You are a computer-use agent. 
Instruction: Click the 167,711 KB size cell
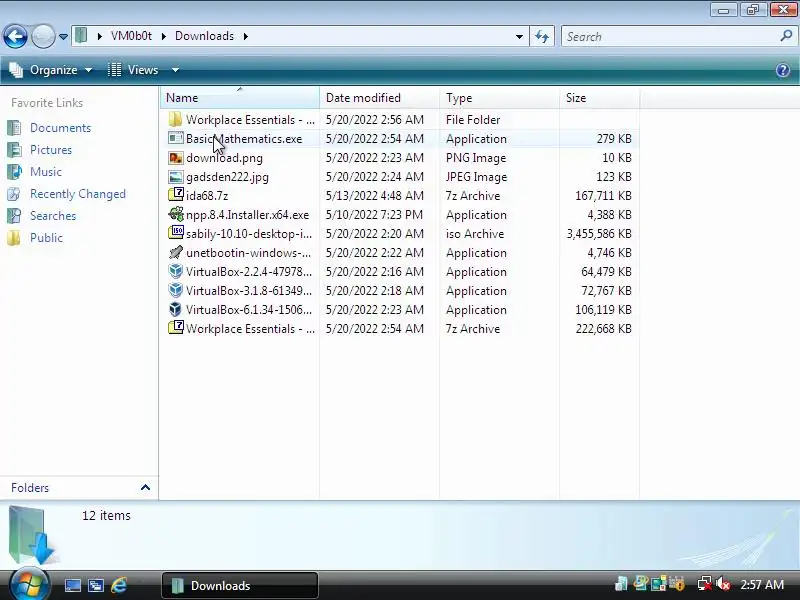tap(603, 196)
